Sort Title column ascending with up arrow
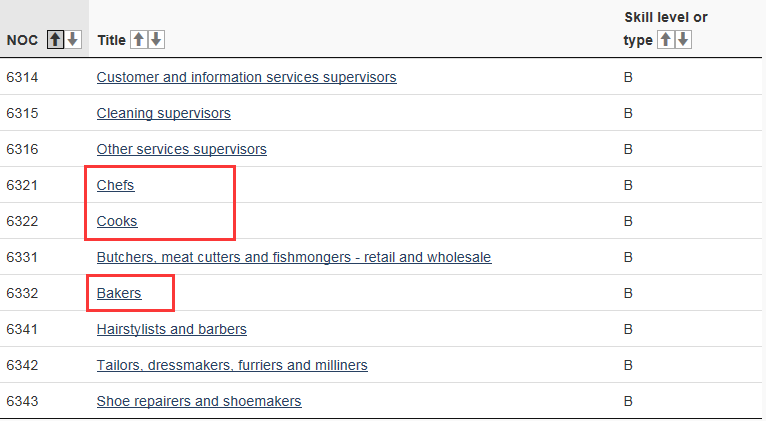Image resolution: width=766 pixels, height=421 pixels. tap(139, 40)
